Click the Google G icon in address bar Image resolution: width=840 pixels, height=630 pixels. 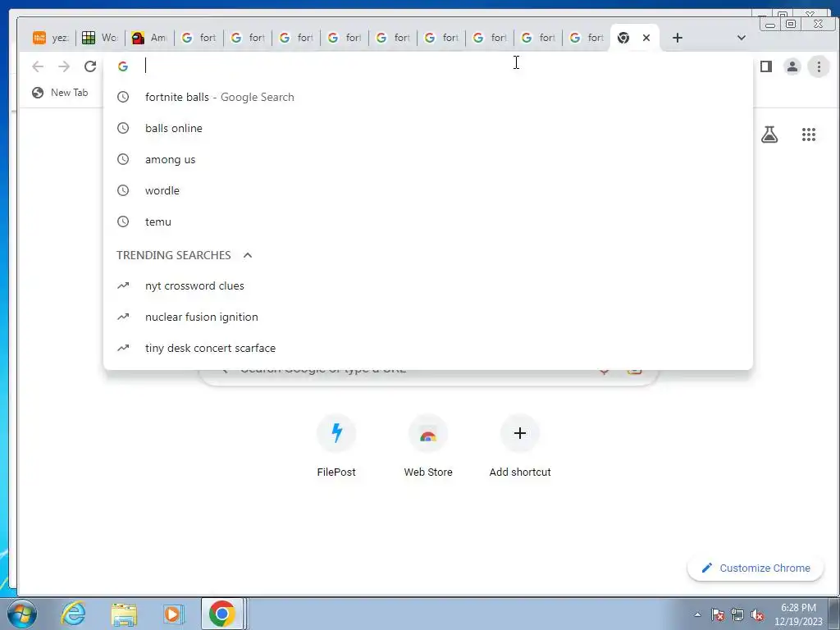pyautogui.click(x=123, y=66)
